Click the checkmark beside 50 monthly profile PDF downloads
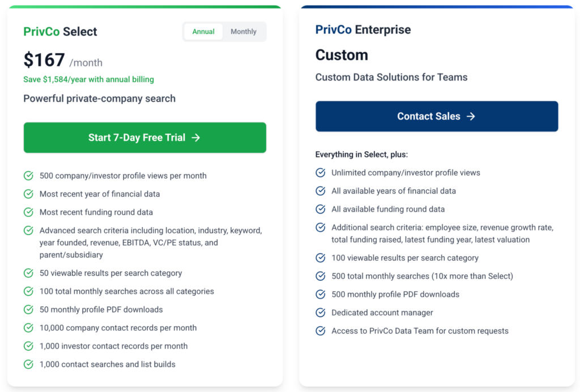Image resolution: width=580 pixels, height=392 pixels. (x=28, y=309)
